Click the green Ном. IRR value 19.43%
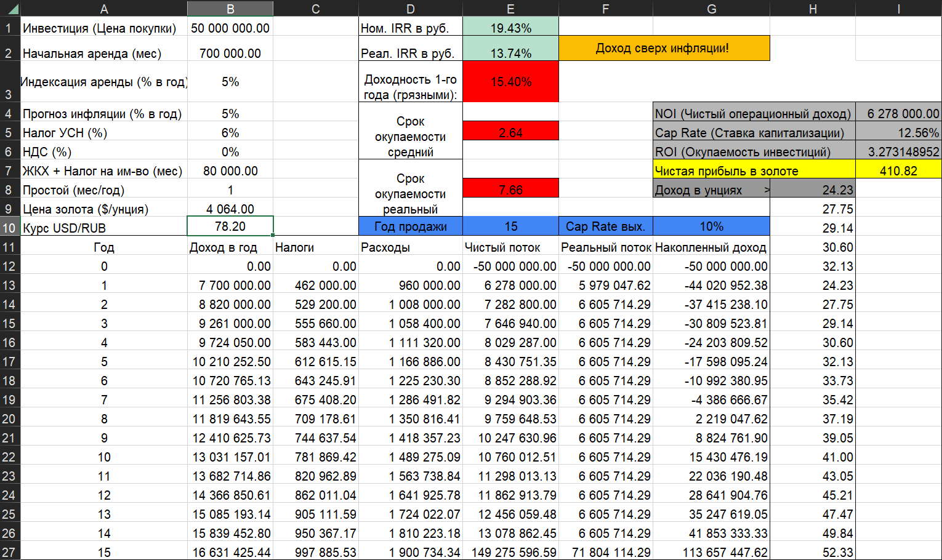The width and height of the screenshot is (942, 560). [x=510, y=28]
